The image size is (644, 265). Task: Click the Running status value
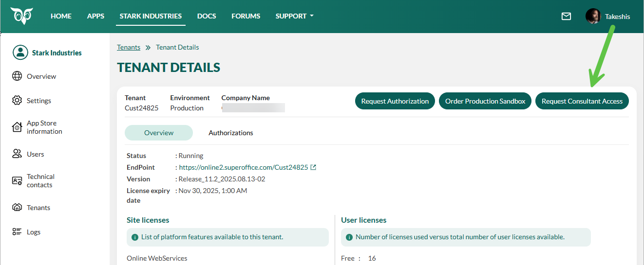point(191,156)
